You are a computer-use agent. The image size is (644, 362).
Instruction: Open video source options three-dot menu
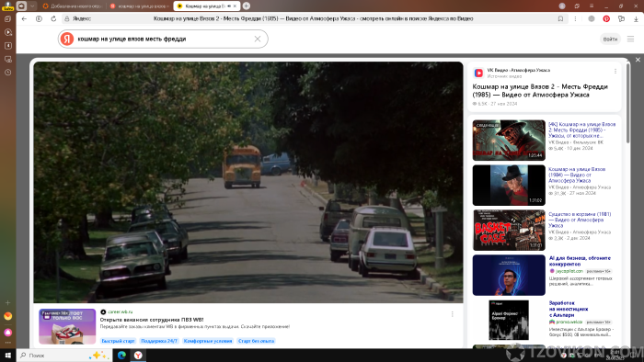[615, 72]
